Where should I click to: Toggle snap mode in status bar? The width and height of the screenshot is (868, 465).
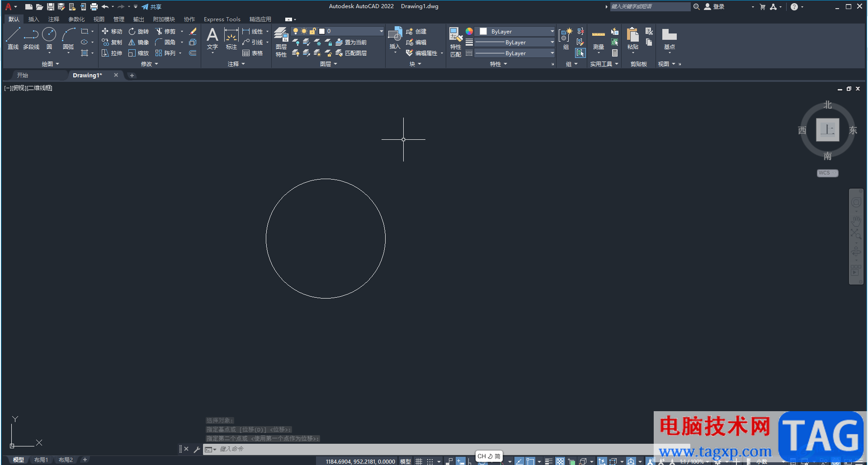(x=430, y=461)
